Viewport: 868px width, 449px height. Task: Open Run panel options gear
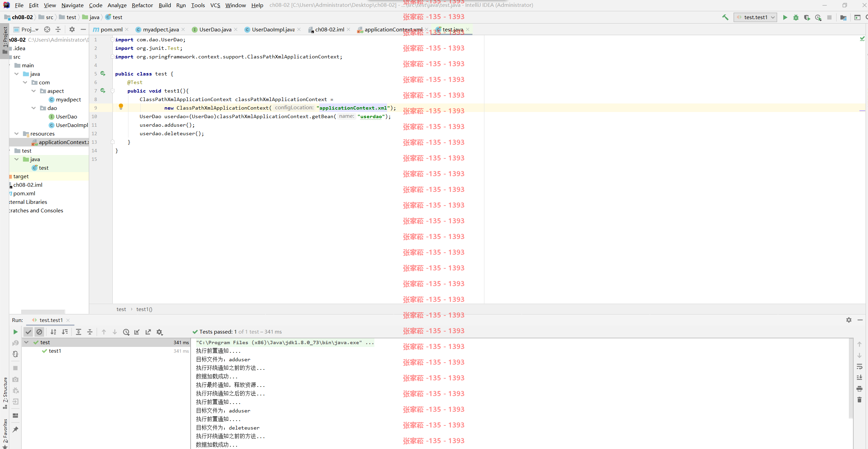coord(849,320)
